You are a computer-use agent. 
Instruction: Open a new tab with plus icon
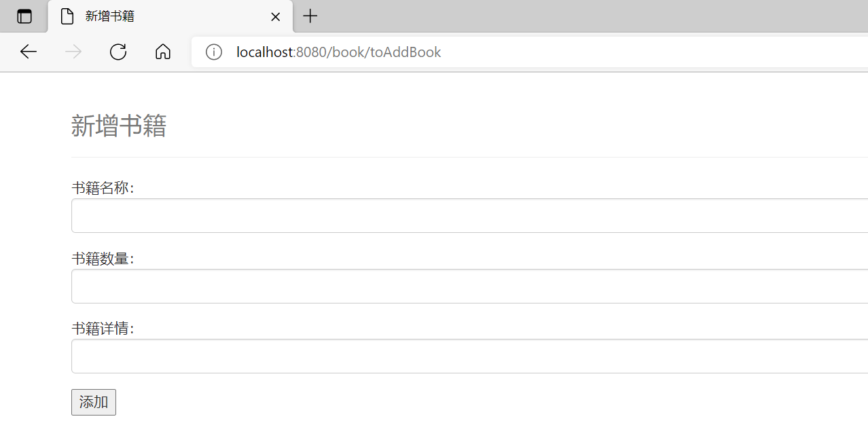(x=310, y=16)
